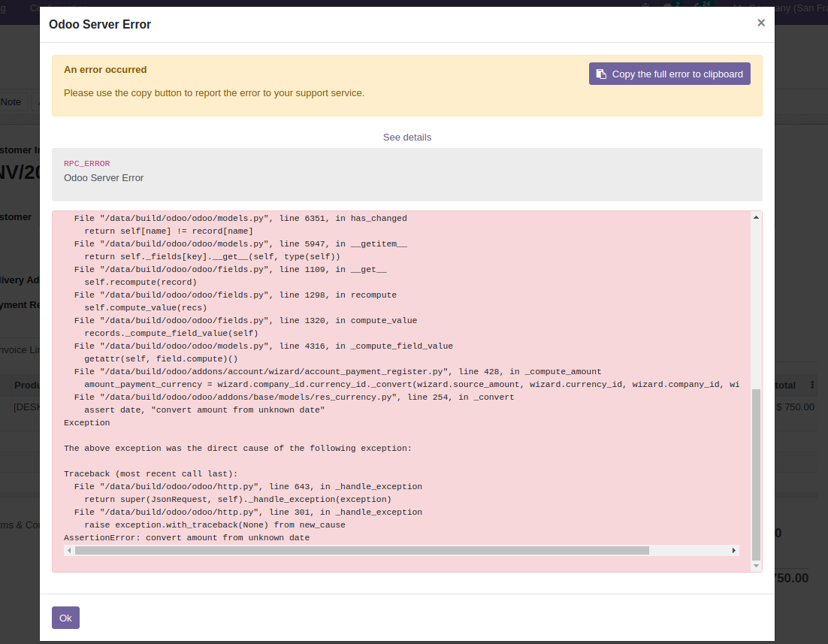Click the up arrow of the traceback scrollbar

[756, 217]
